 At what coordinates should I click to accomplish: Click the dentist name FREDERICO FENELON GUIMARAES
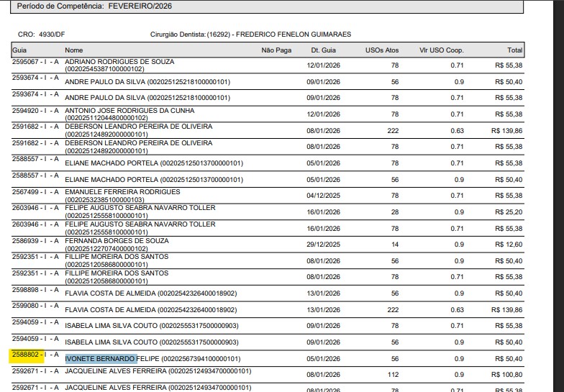click(x=294, y=35)
